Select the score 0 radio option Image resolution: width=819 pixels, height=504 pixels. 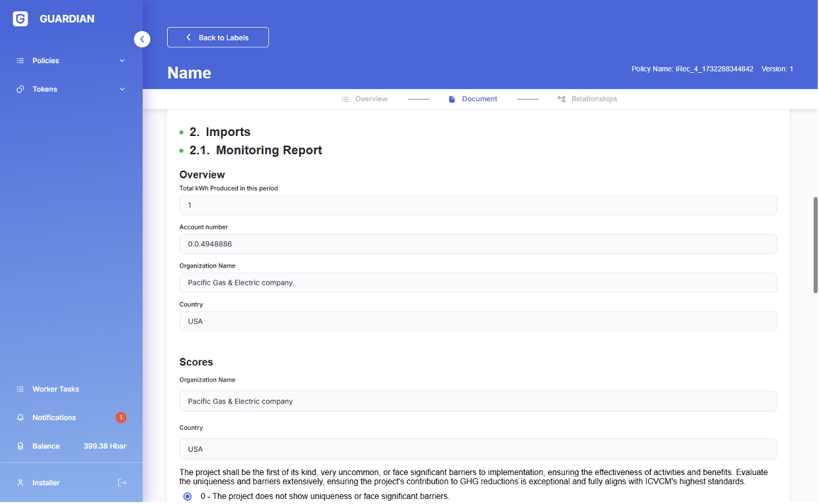pos(188,496)
